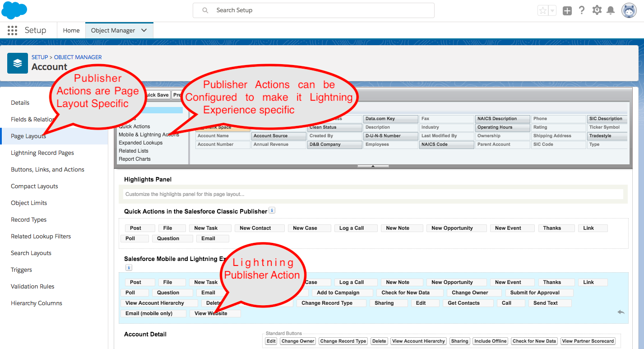Select Related Lists palette category

click(134, 151)
